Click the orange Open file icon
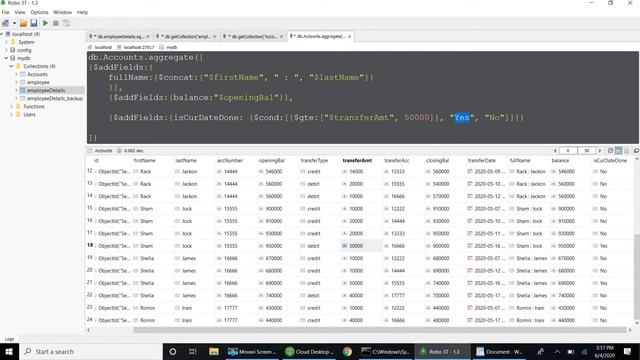 click(x=24, y=23)
